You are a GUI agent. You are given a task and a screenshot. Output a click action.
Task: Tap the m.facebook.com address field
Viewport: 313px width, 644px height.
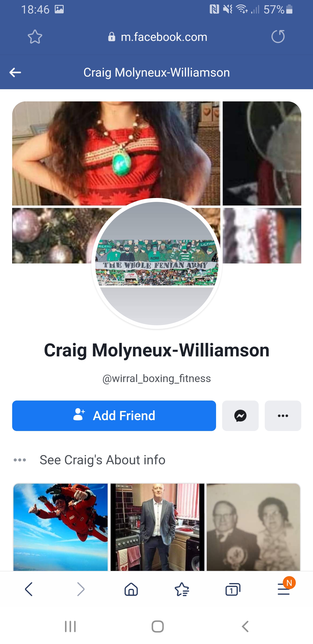coord(157,37)
